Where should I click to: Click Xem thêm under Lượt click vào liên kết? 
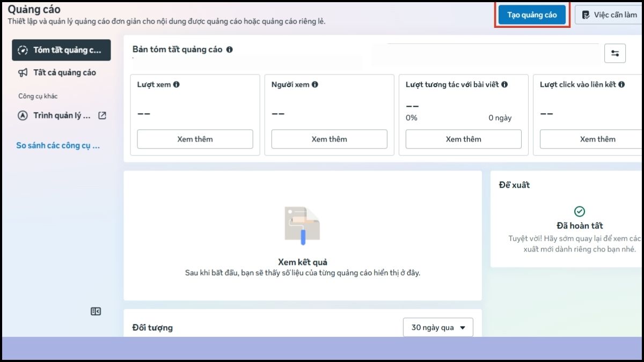592,139
